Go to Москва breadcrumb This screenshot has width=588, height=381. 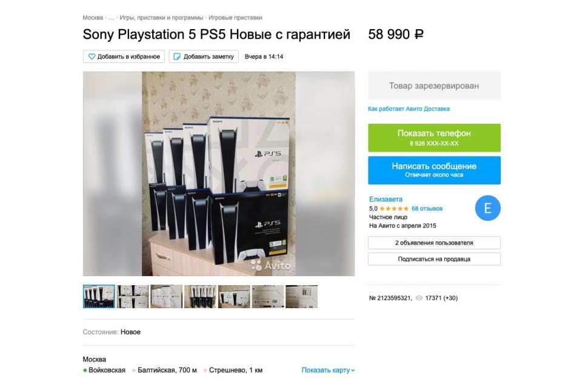93,18
